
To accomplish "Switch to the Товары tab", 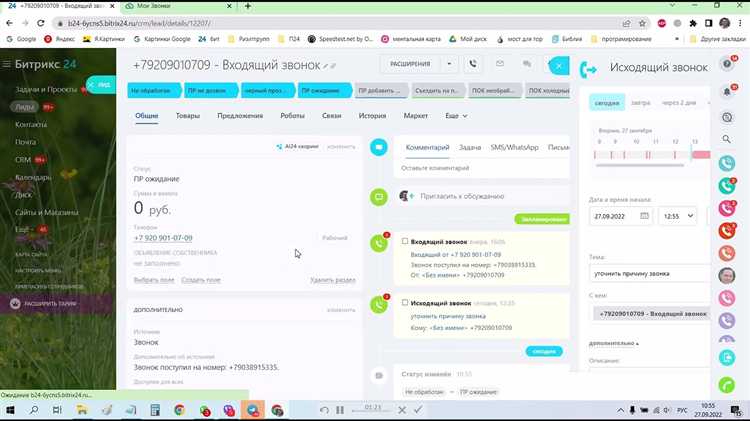I will coord(188,116).
